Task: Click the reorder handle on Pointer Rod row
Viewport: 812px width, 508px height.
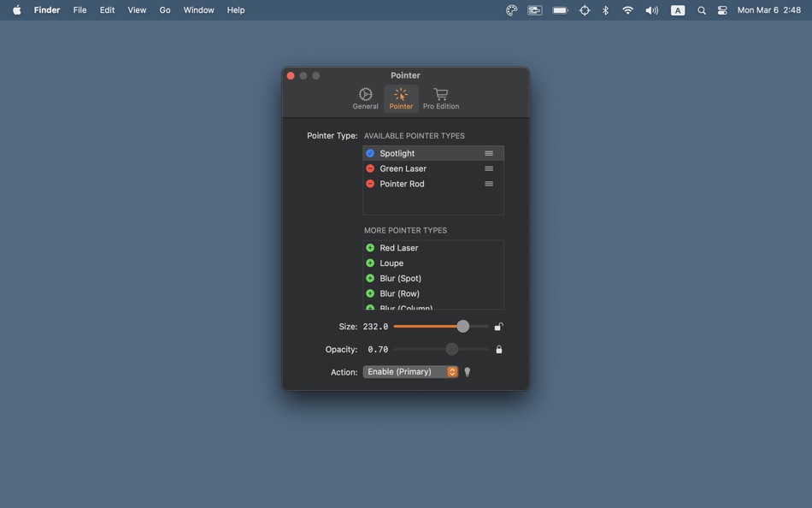Action: [489, 184]
